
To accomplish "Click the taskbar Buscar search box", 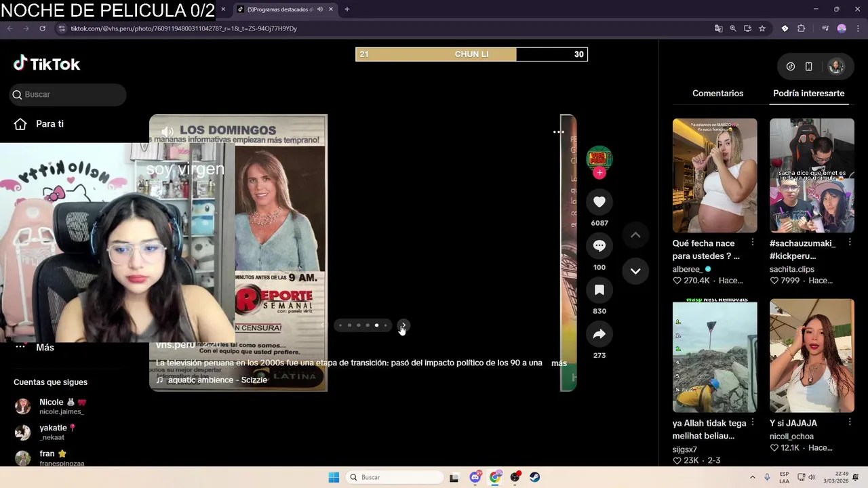I will point(395,477).
